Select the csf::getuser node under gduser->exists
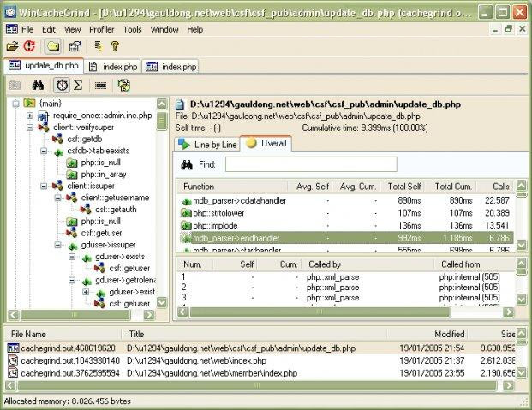The height and width of the screenshot is (410, 532). coord(129,269)
